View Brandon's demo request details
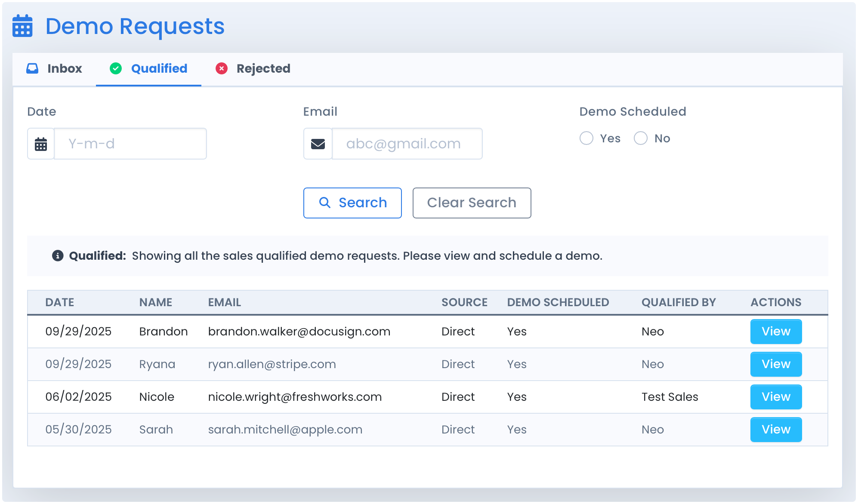858x504 pixels. point(775,332)
